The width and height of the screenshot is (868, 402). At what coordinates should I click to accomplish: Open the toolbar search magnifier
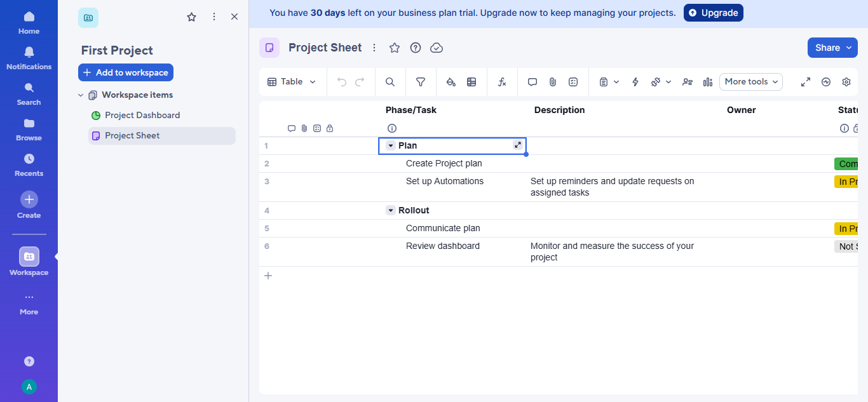pyautogui.click(x=390, y=82)
